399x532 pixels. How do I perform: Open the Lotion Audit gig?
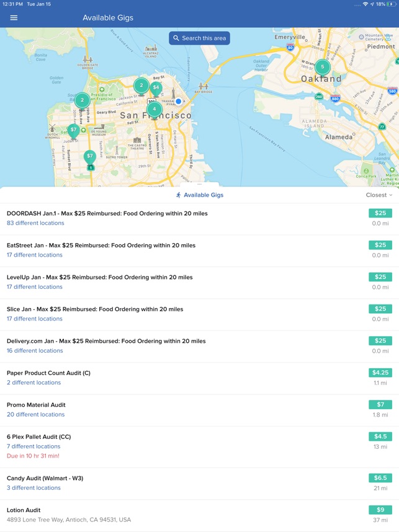199,515
